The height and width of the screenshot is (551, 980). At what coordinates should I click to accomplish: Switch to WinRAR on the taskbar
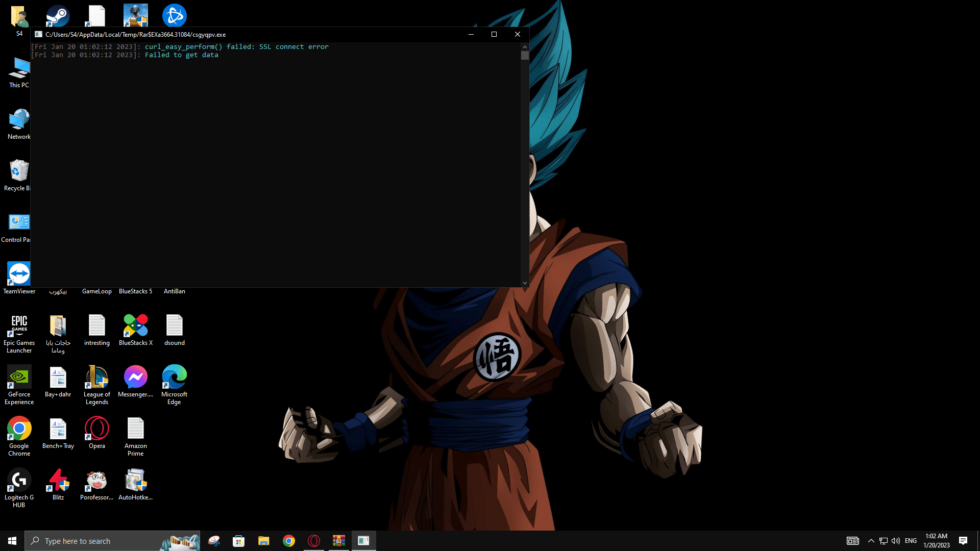[339, 541]
